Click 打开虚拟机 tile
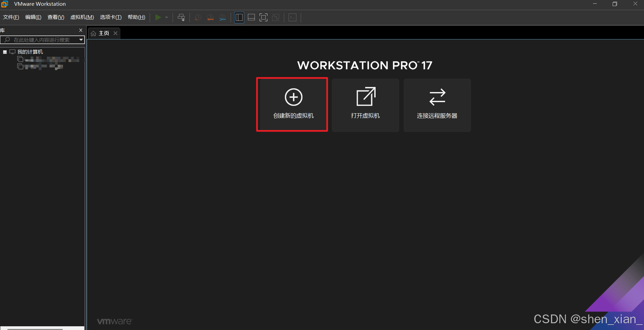The image size is (644, 330). click(365, 105)
